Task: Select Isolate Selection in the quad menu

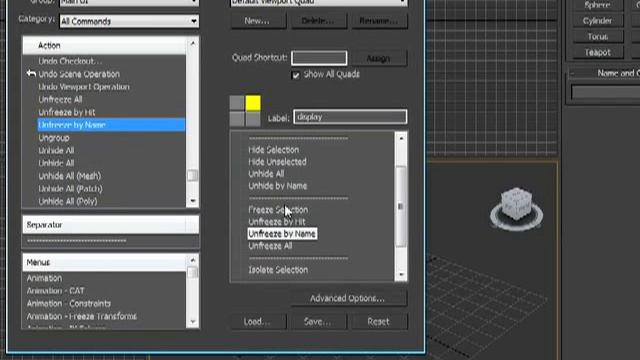Action: pyautogui.click(x=278, y=270)
